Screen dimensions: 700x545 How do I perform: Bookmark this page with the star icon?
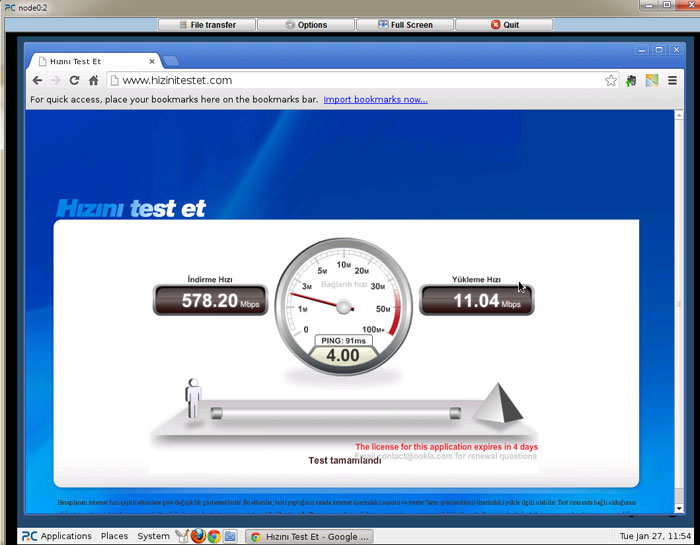tap(611, 80)
